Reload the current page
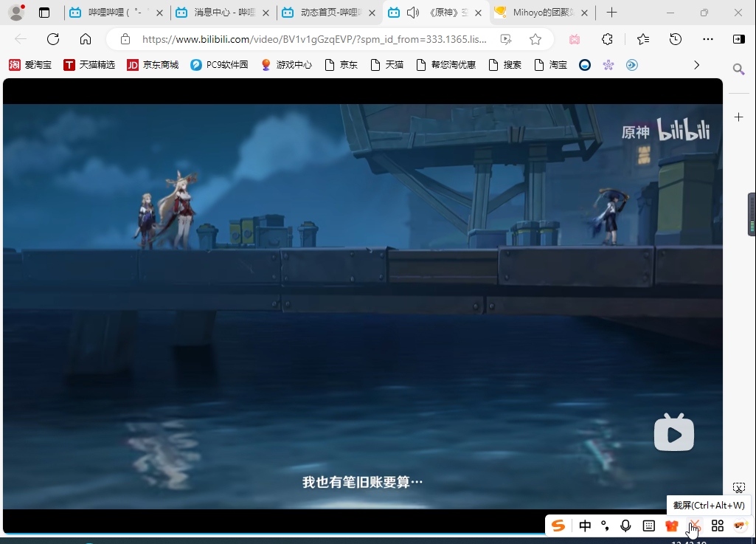 pyautogui.click(x=53, y=39)
